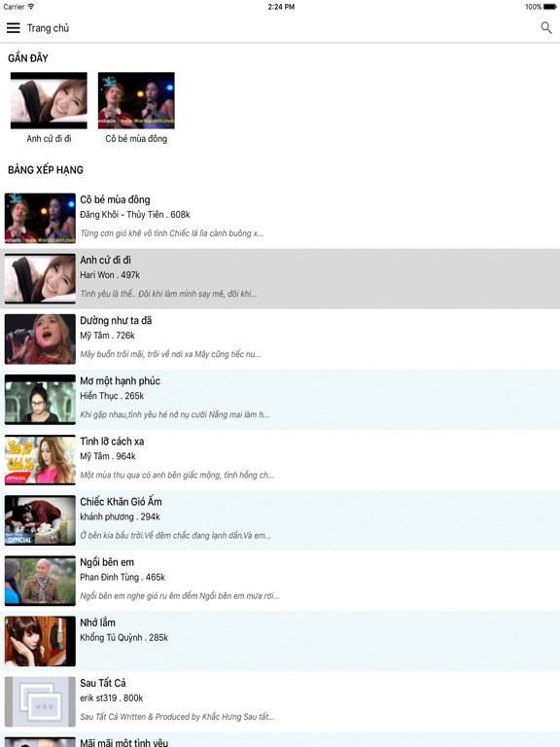
Task: Click placeholder thumbnail of Sau Tất Cả
Action: click(x=40, y=701)
